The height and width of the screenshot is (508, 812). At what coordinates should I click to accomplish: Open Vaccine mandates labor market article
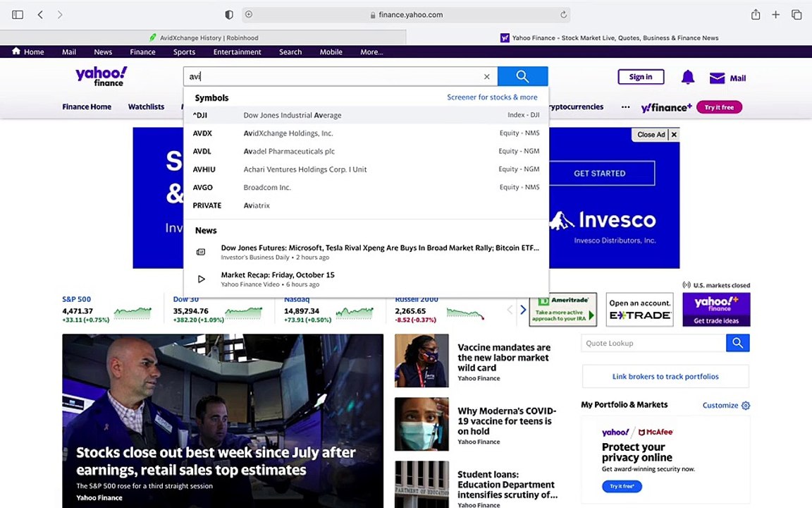pyautogui.click(x=503, y=358)
